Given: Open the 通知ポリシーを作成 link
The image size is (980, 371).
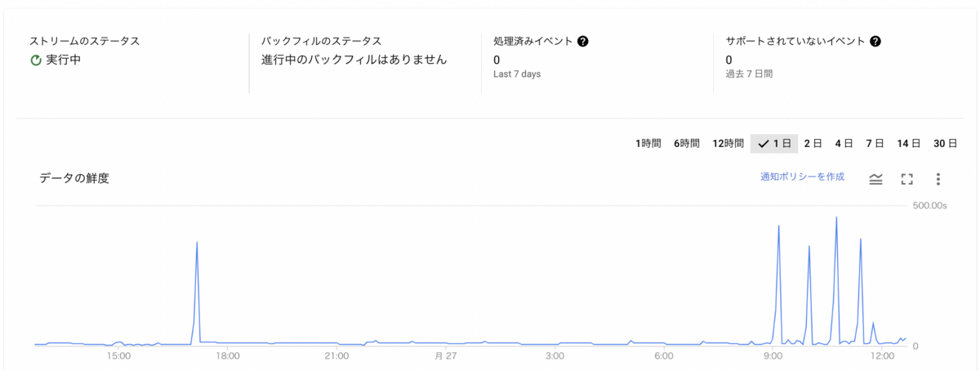Looking at the screenshot, I should coord(802,177).
